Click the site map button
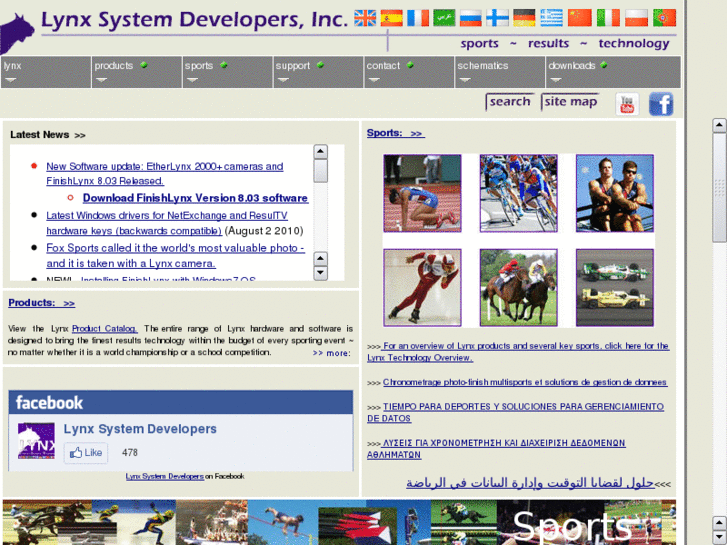The width and height of the screenshot is (727, 545). point(570,102)
